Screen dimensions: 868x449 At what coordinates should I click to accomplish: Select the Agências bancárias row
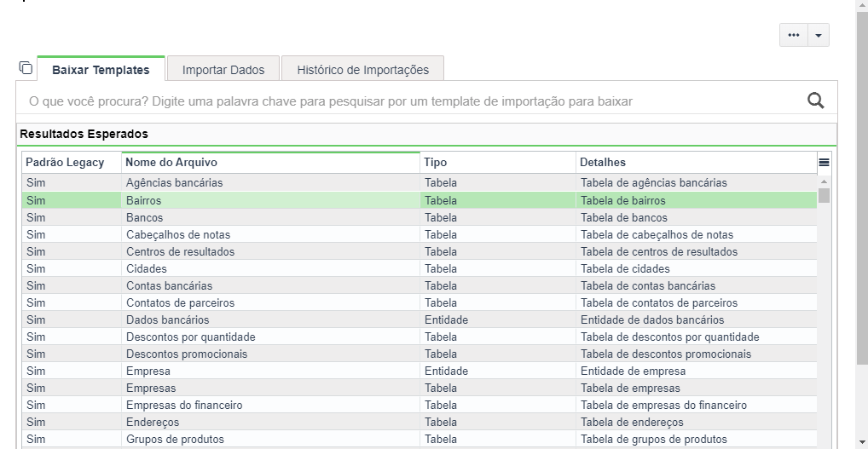point(420,183)
